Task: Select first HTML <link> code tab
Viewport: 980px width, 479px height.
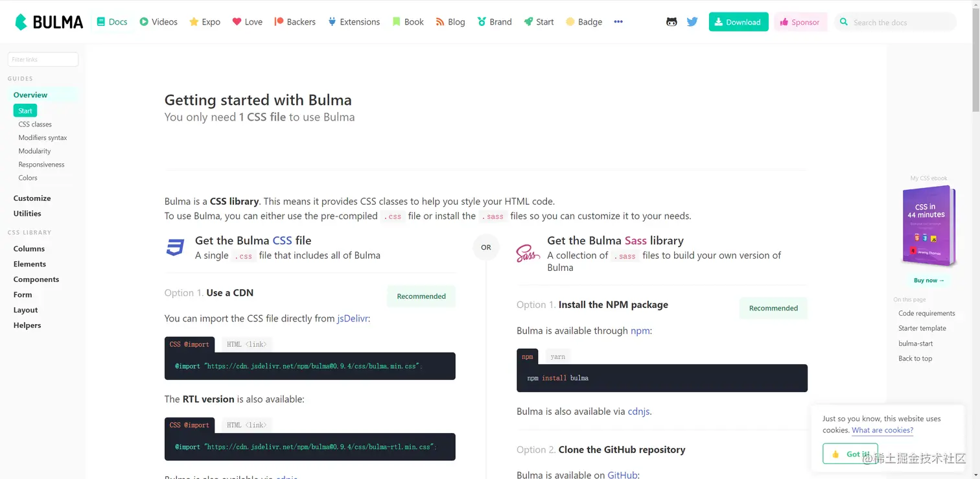Action: [246, 344]
